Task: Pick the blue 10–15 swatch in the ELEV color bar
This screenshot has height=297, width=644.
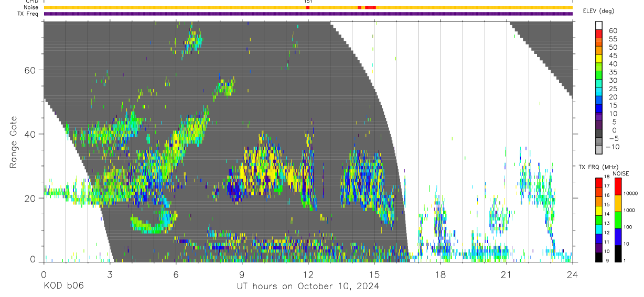Action: (x=599, y=109)
